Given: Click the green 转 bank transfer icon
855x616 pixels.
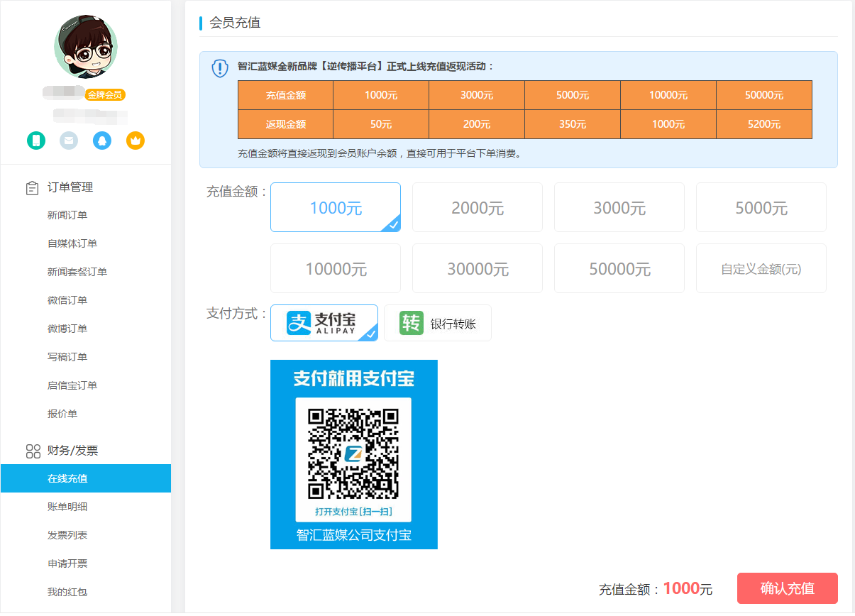Looking at the screenshot, I should coord(411,323).
